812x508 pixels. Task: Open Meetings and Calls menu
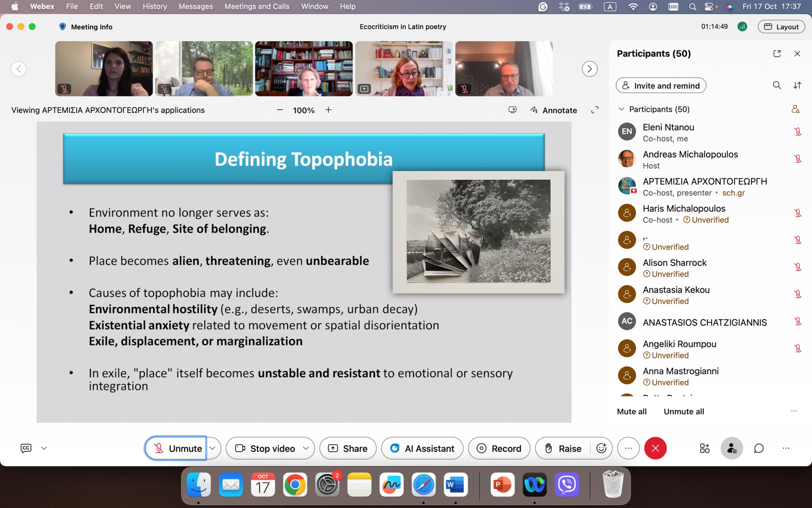(257, 6)
